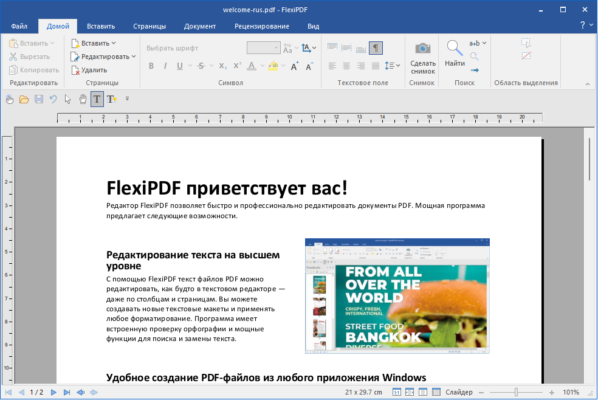Jump to last page in status bar
Image resolution: width=598 pixels, height=400 pixels.
67,392
